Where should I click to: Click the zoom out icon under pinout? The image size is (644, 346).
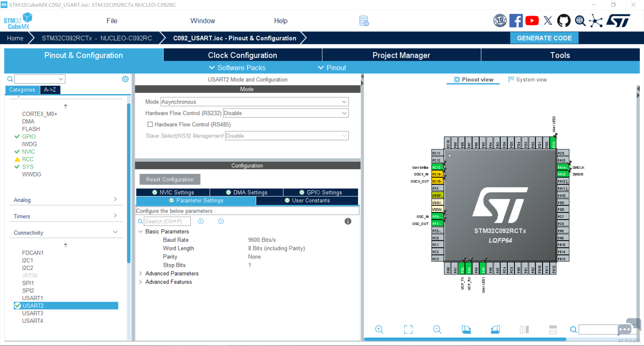437,330
